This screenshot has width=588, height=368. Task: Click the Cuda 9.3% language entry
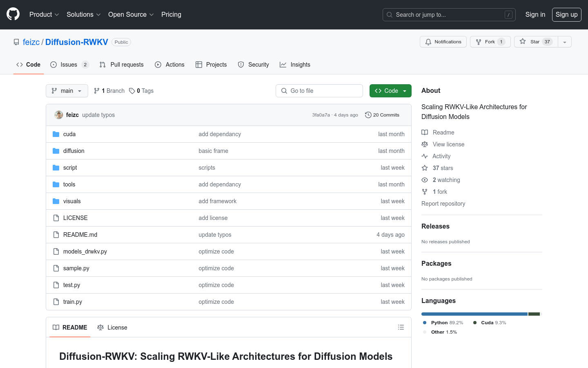tap(490, 323)
